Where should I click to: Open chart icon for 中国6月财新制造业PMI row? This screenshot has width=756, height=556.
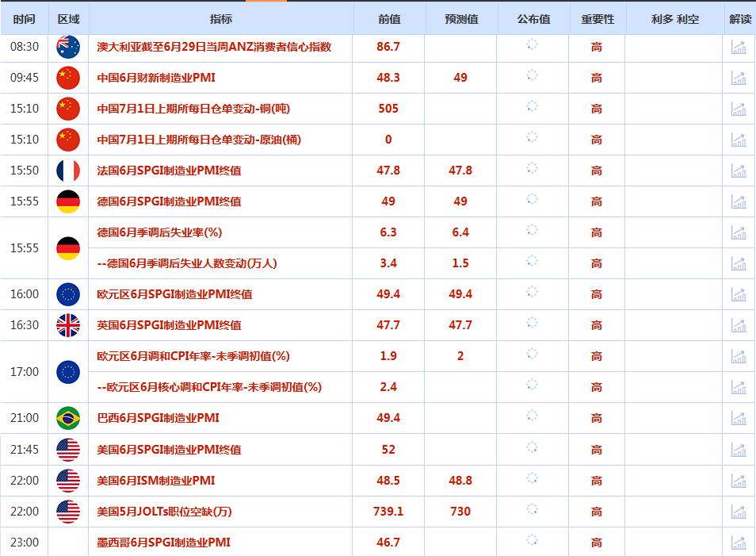click(739, 78)
